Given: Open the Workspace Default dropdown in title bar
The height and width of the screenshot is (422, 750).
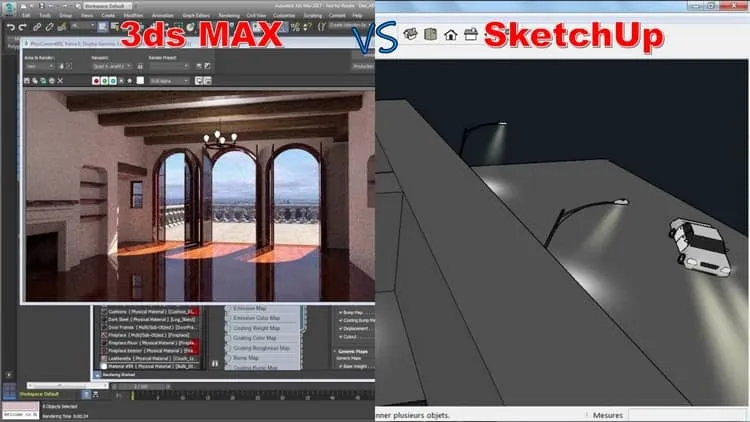Looking at the screenshot, I should [x=108, y=6].
